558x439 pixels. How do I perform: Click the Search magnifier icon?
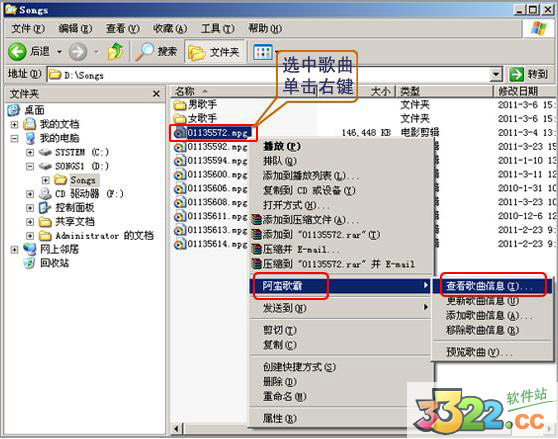click(145, 52)
